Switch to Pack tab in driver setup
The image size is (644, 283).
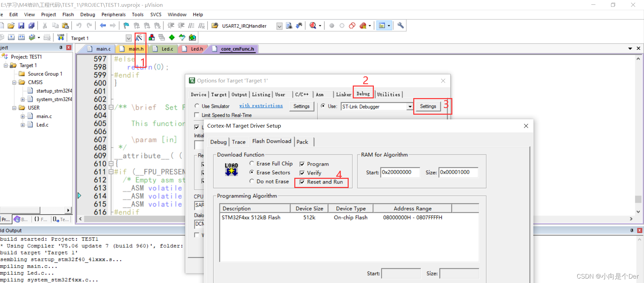302,142
